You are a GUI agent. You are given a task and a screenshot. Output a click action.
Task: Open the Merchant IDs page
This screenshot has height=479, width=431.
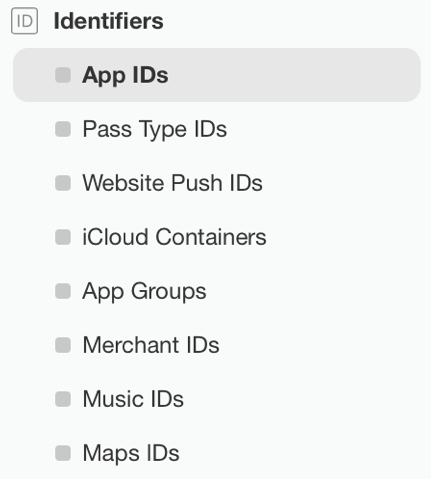(151, 345)
